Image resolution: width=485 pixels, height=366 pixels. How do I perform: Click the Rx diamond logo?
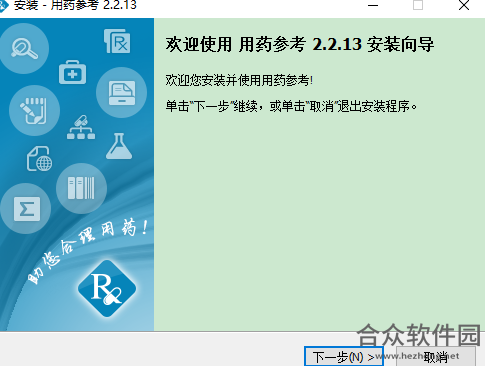107,289
